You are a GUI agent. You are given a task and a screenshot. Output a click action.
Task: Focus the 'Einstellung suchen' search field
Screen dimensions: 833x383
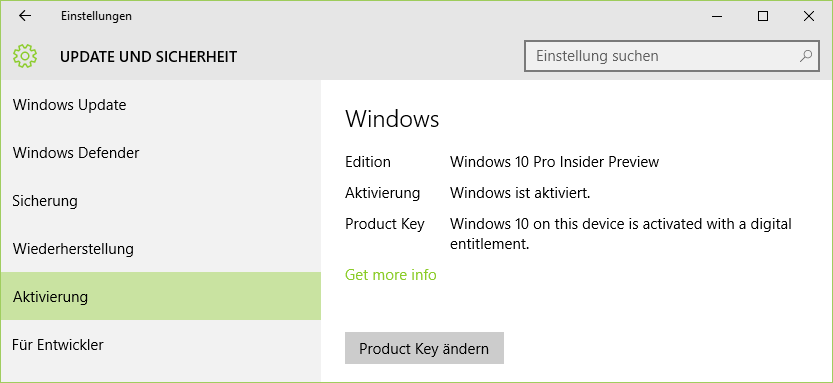671,56
